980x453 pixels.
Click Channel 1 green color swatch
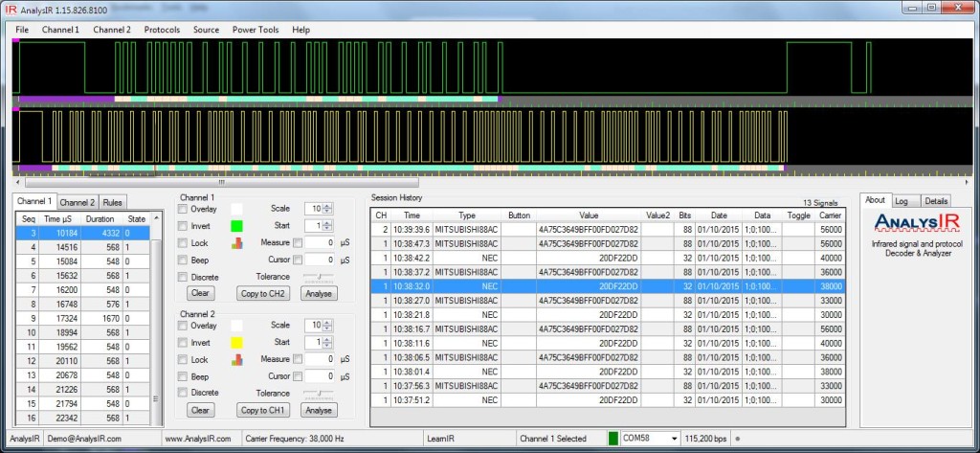pos(237,226)
